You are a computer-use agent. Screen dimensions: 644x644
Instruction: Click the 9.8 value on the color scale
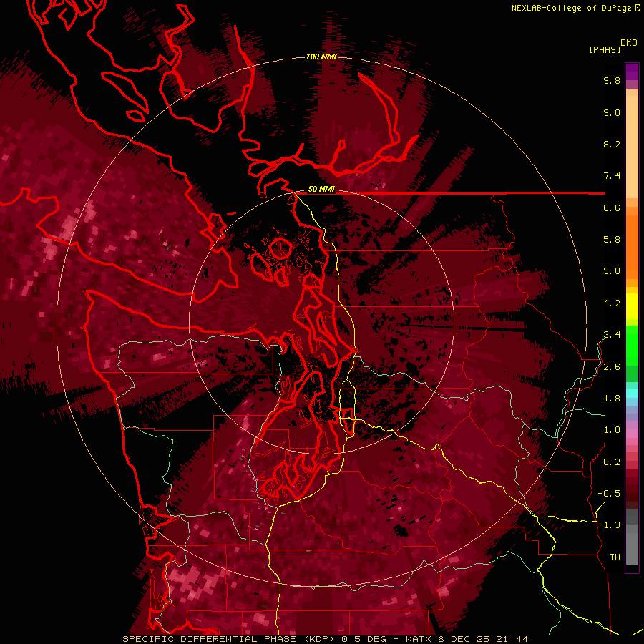click(x=612, y=81)
